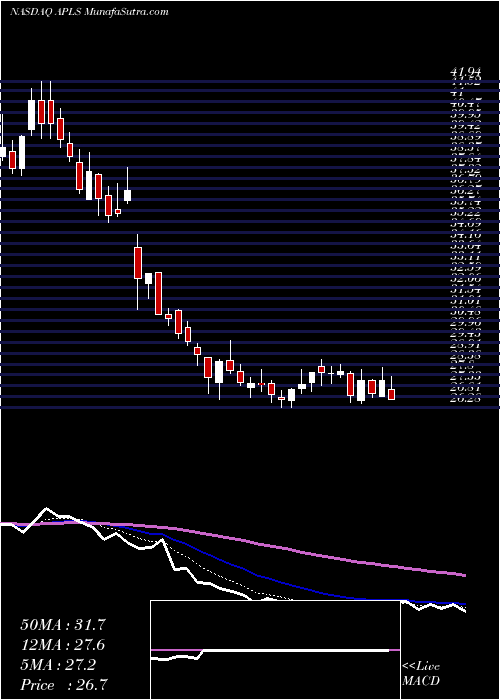Select the 12MA : 27.6 readout

pyautogui.click(x=63, y=645)
